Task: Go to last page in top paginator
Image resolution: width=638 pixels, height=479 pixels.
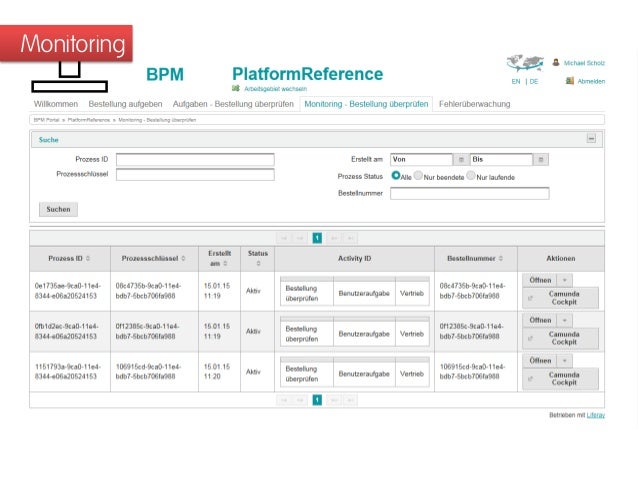Action: tap(350, 238)
